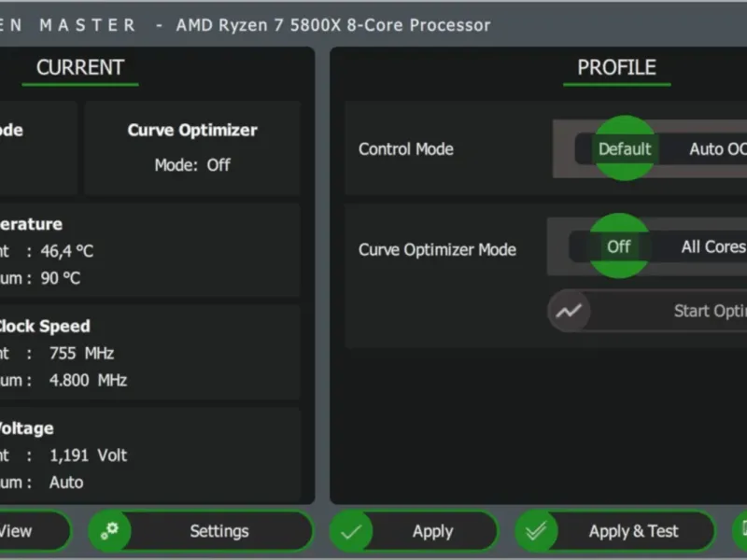Click the Curve Optimizer Mode label
This screenshot has width=747, height=560.
click(437, 249)
